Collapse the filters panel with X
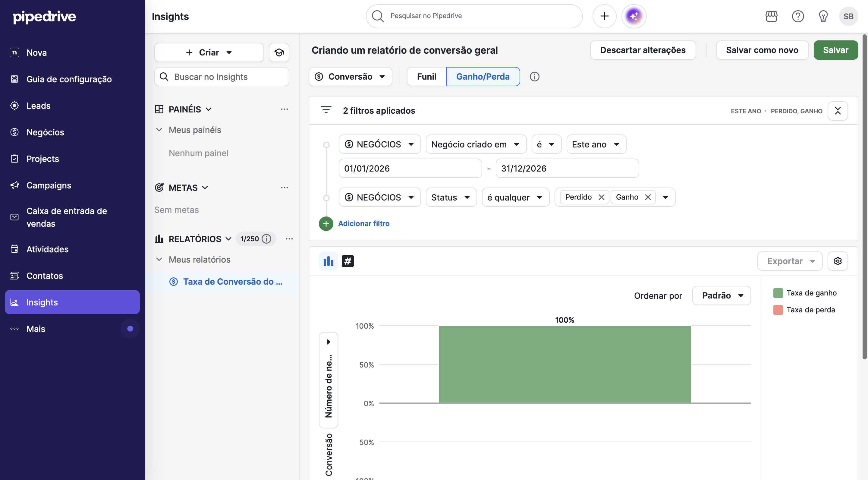The height and width of the screenshot is (480, 868). click(x=838, y=111)
